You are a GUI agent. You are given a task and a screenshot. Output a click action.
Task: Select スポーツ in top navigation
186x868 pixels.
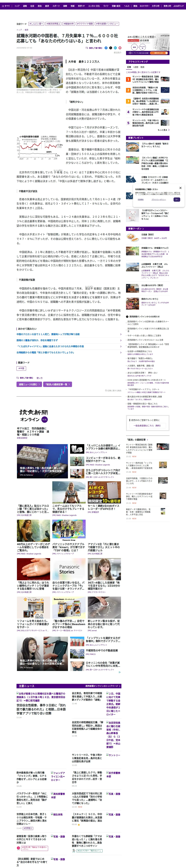coord(56,6)
